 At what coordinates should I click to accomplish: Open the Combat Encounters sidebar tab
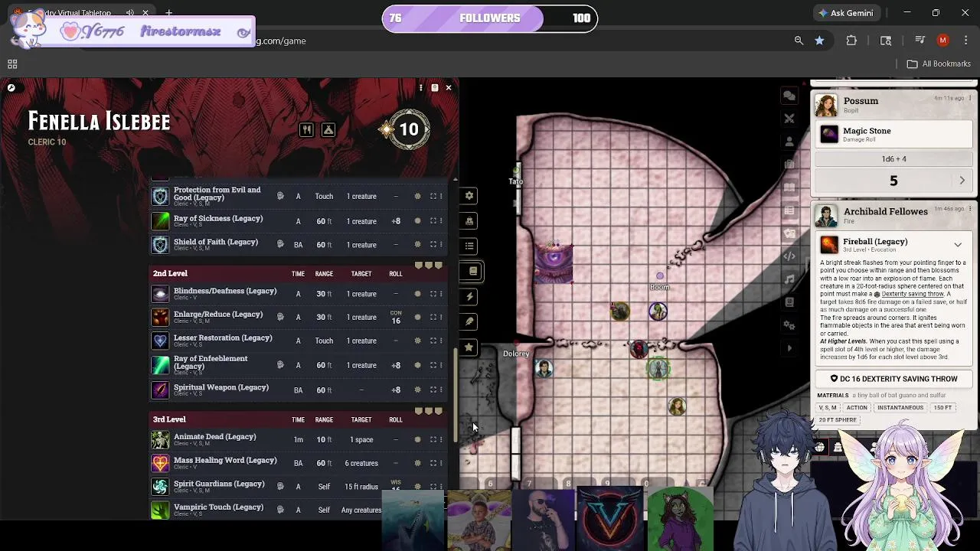pos(789,119)
